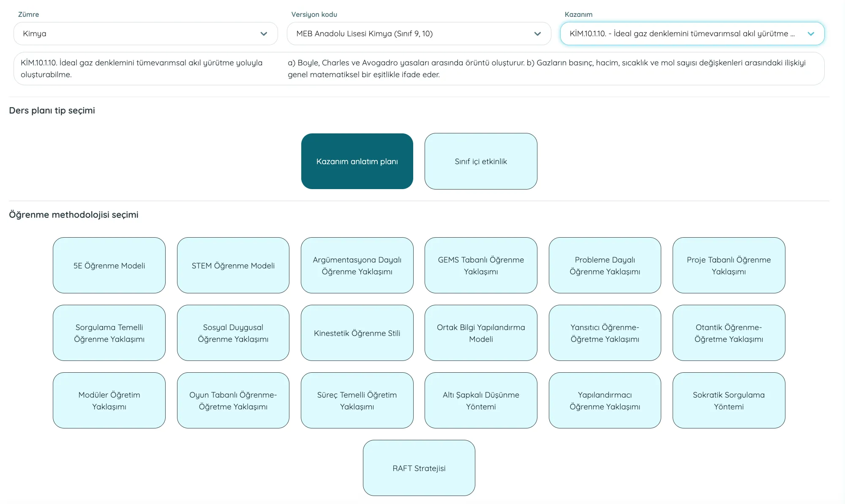
Task: Select Oyun Tabanlı Öğrenme-Öğretme Yaklaşımı
Action: coord(233,401)
